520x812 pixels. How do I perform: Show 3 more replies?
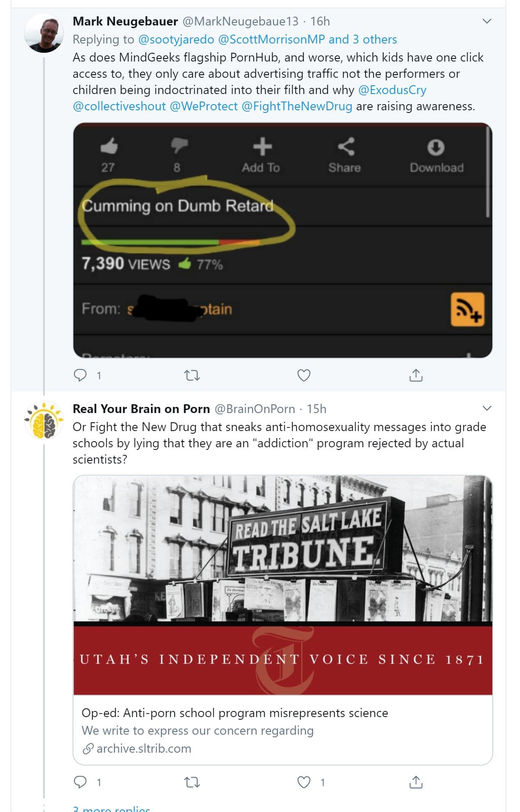click(x=112, y=808)
